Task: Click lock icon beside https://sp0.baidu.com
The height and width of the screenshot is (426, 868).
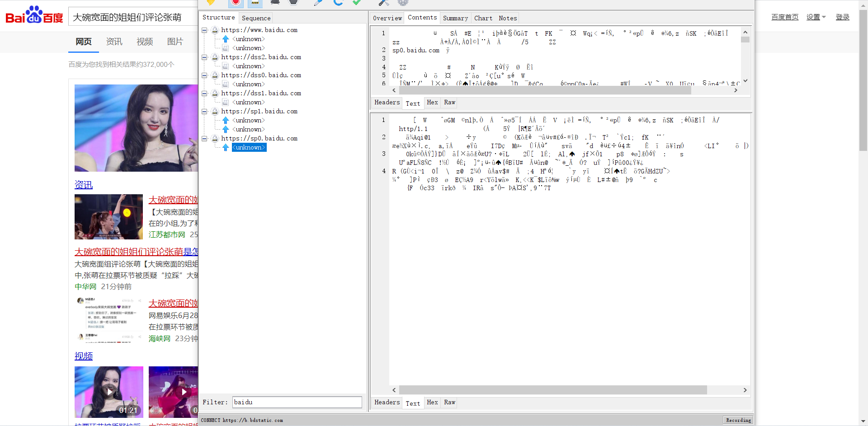Action: click(215, 138)
